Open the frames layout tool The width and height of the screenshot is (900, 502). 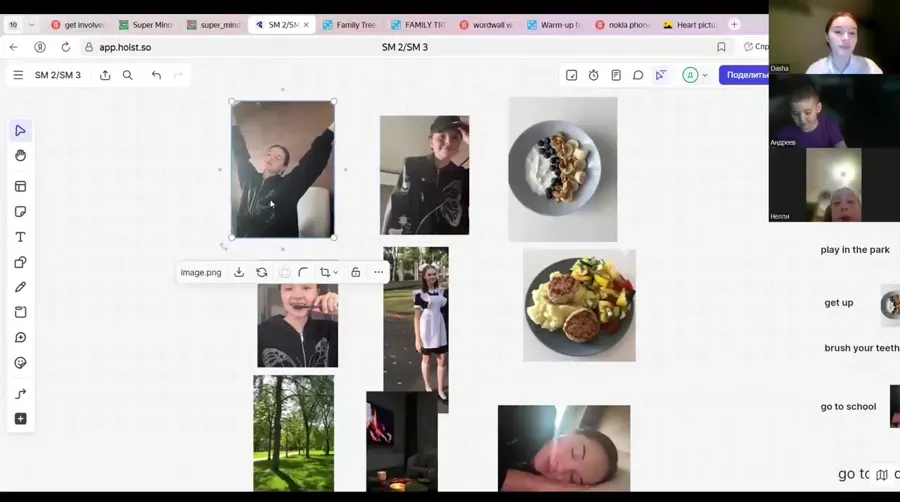pyautogui.click(x=20, y=186)
